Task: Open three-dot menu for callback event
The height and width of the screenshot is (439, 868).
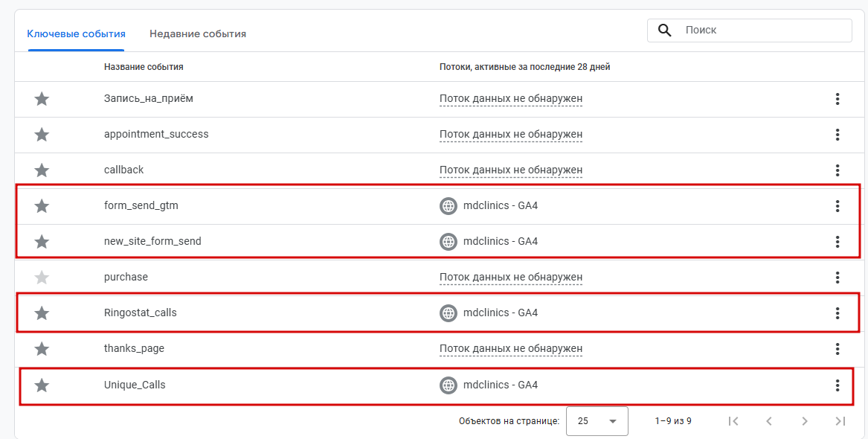Action: coord(838,170)
